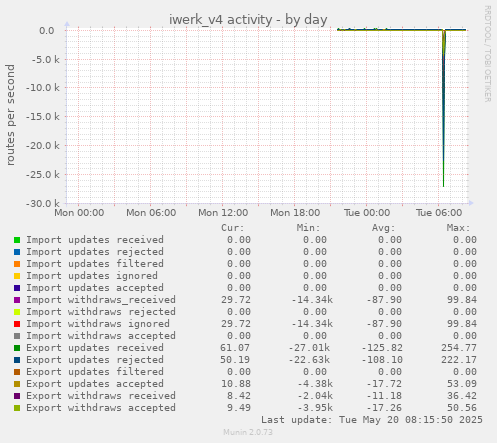Click the '222.17' maximum value
This screenshot has height=443, width=497.
coord(459,360)
